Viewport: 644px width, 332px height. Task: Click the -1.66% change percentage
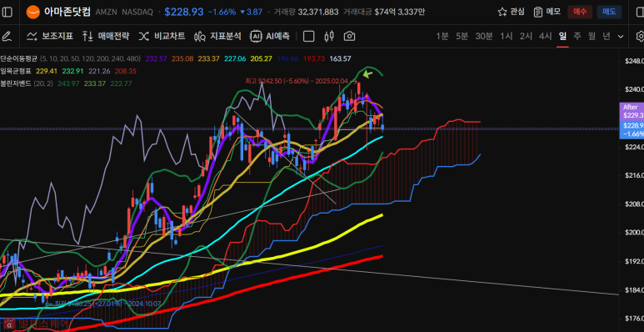pyautogui.click(x=222, y=12)
